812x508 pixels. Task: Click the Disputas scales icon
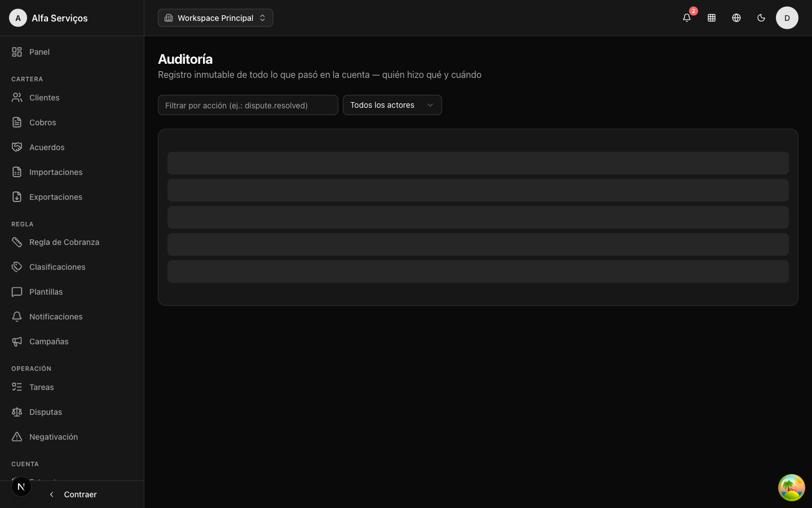point(17,412)
